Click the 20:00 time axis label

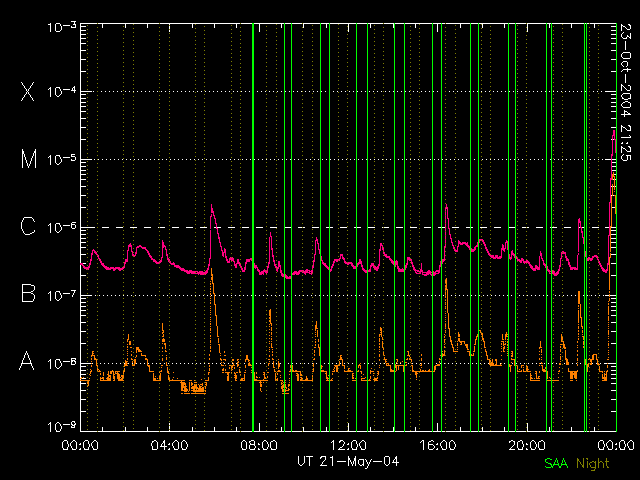(x=527, y=445)
